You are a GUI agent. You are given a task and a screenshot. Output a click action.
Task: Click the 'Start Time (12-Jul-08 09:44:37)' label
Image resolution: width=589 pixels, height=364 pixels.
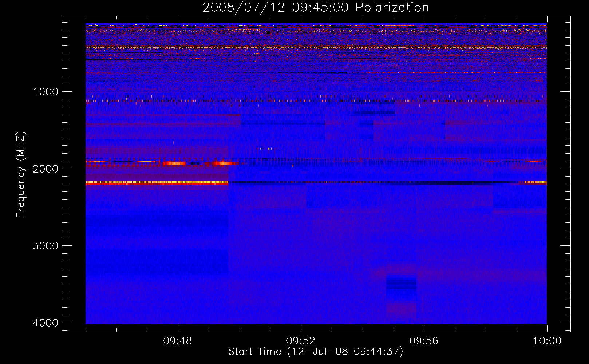point(316,352)
